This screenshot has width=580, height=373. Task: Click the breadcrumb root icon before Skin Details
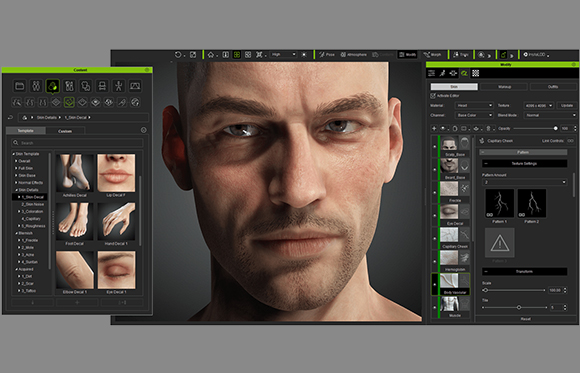click(25, 118)
